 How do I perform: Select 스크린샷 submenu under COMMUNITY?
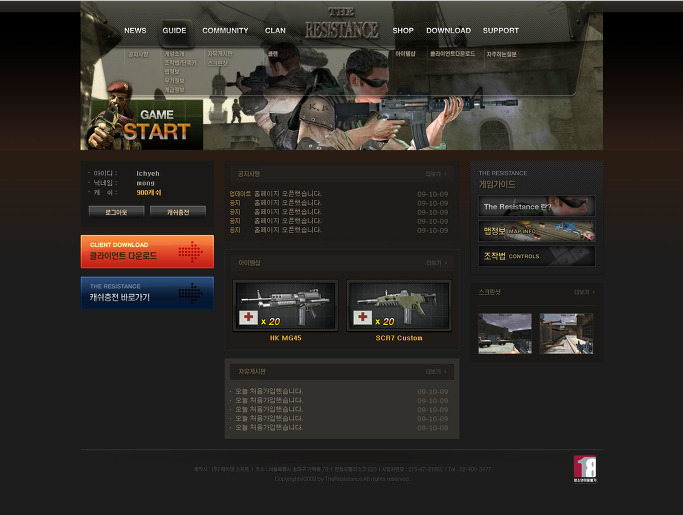pos(217,63)
